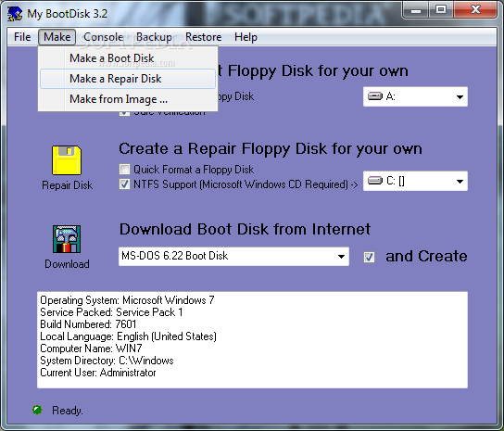Image resolution: width=504 pixels, height=431 pixels.
Task: Click the Local Language: English line
Action: (x=128, y=336)
